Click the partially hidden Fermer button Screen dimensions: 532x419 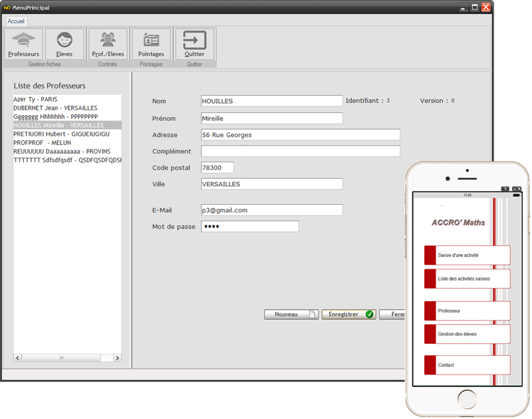tap(392, 315)
